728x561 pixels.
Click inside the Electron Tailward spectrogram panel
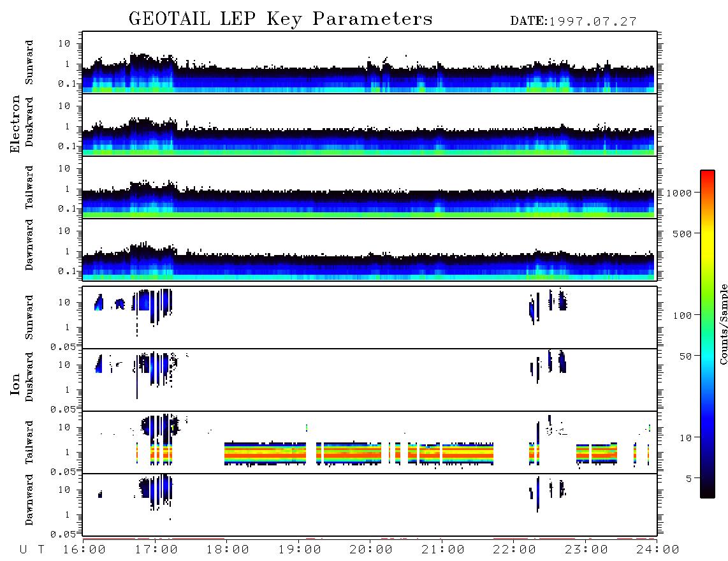tap(370, 187)
